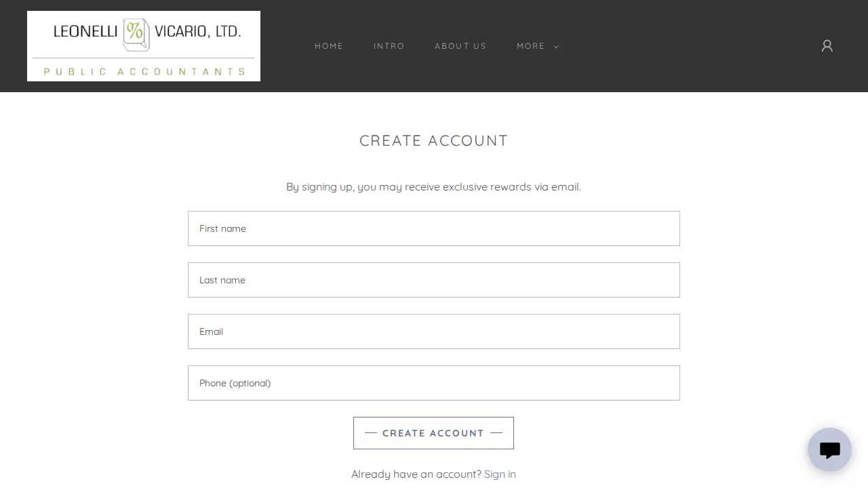Follow the Sign in link
This screenshot has height=488, width=868.
[500, 474]
